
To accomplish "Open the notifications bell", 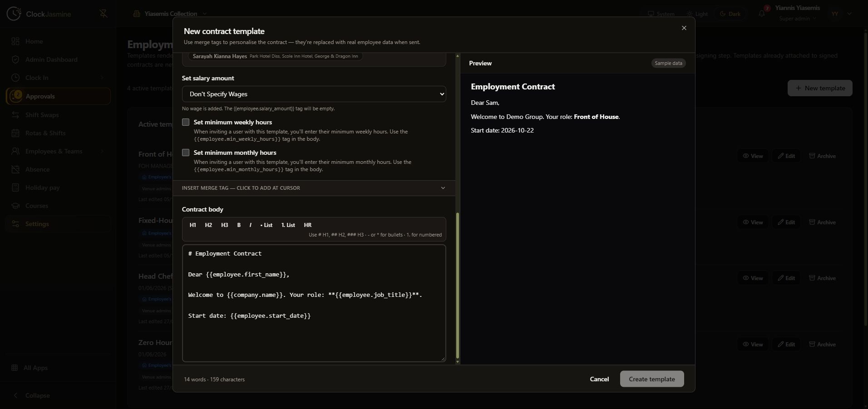I will pos(762,14).
